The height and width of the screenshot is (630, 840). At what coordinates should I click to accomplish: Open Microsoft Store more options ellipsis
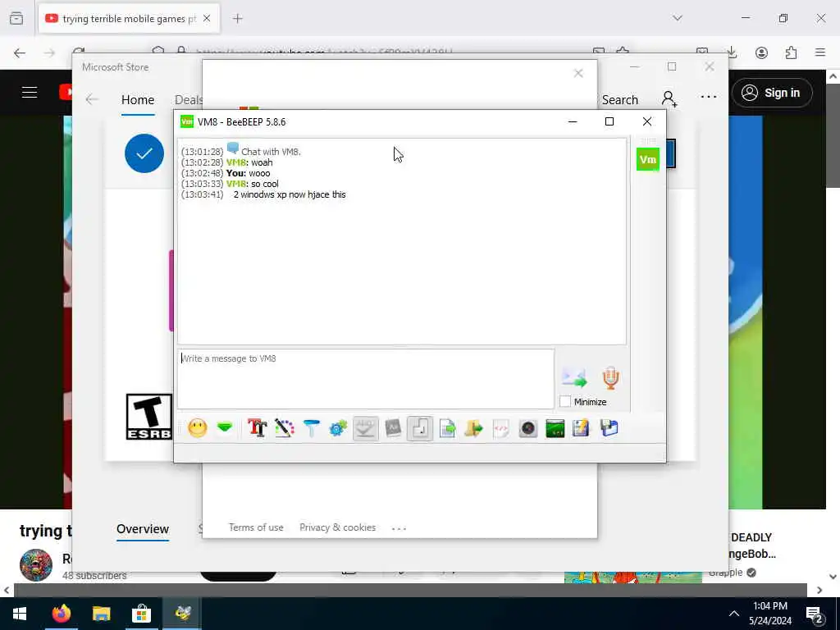tap(708, 97)
